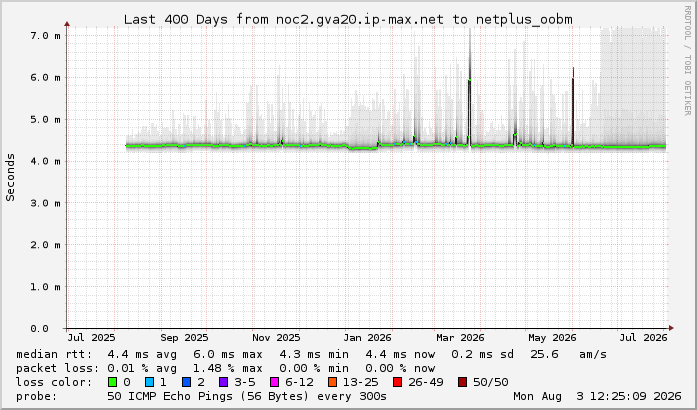Click the '7.0 m' y-axis value
The image size is (697, 410).
coord(45,36)
